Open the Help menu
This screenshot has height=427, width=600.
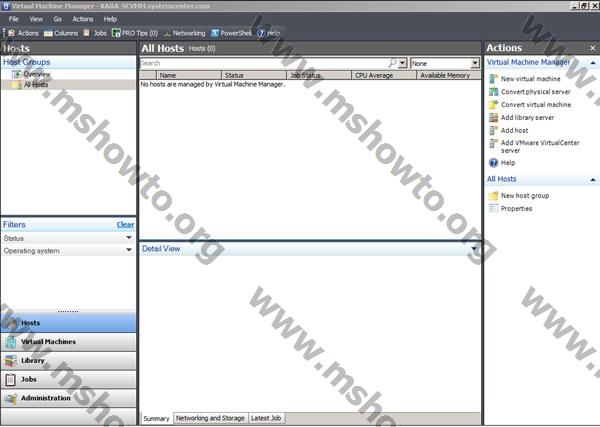(110, 19)
